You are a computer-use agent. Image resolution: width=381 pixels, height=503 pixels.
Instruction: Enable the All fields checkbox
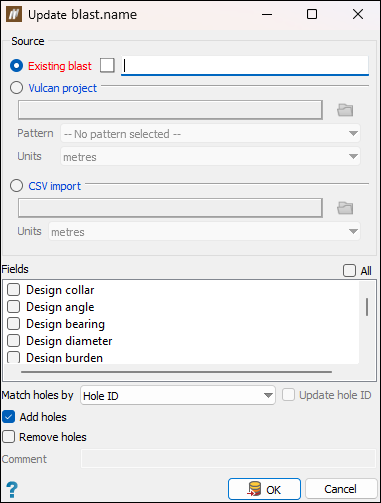tap(349, 270)
